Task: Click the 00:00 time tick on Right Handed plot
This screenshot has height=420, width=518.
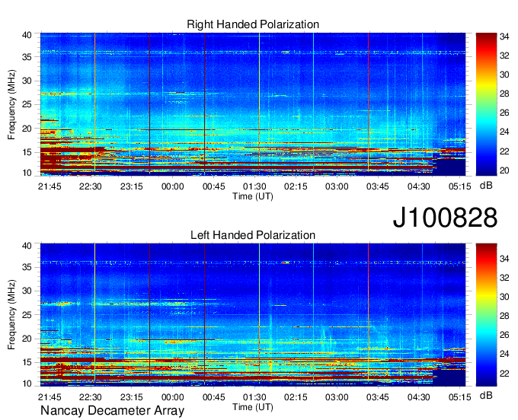Action: [172, 186]
